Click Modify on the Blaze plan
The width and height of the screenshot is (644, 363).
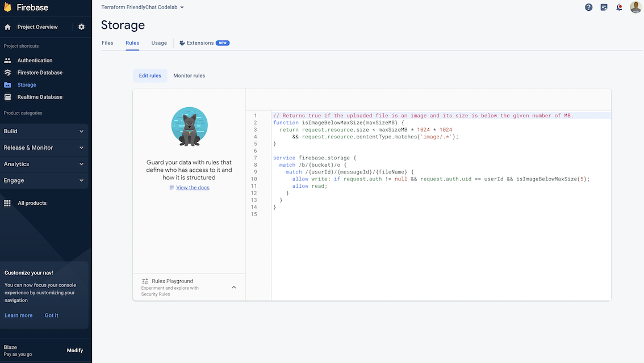pyautogui.click(x=74, y=350)
